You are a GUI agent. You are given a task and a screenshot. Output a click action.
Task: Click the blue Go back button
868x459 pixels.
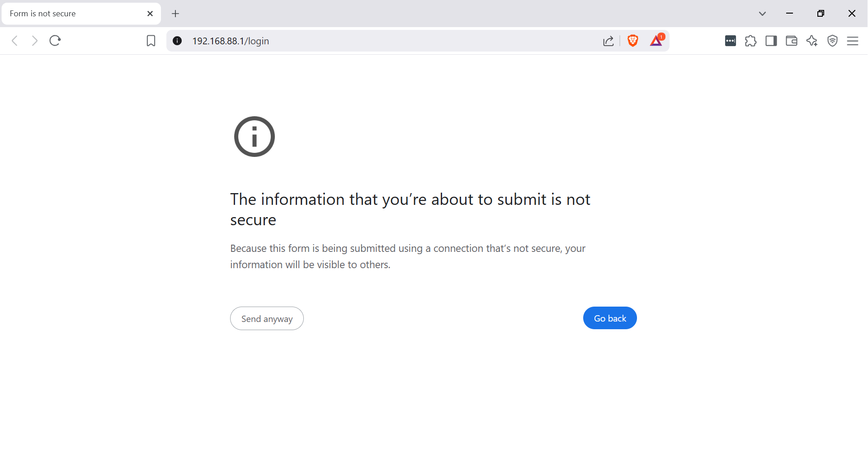pos(610,318)
